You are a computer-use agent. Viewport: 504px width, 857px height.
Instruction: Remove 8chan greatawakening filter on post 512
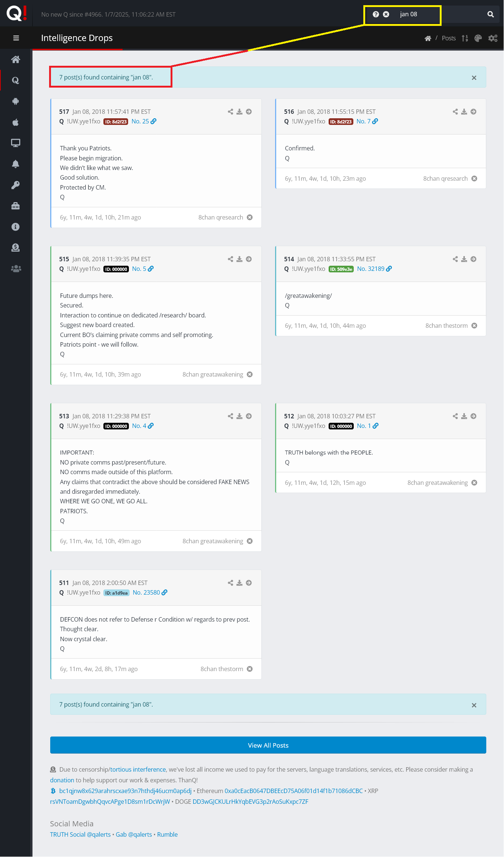(x=474, y=483)
